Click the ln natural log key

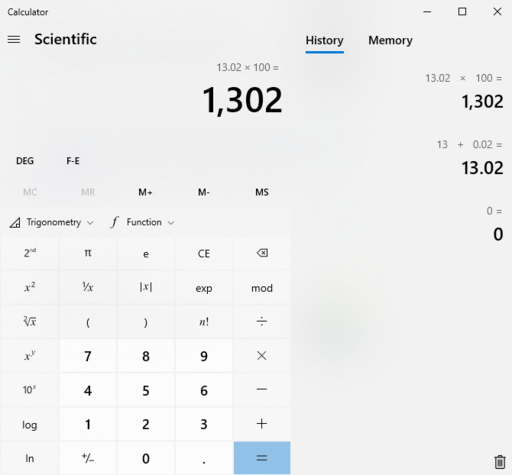pyautogui.click(x=30, y=458)
